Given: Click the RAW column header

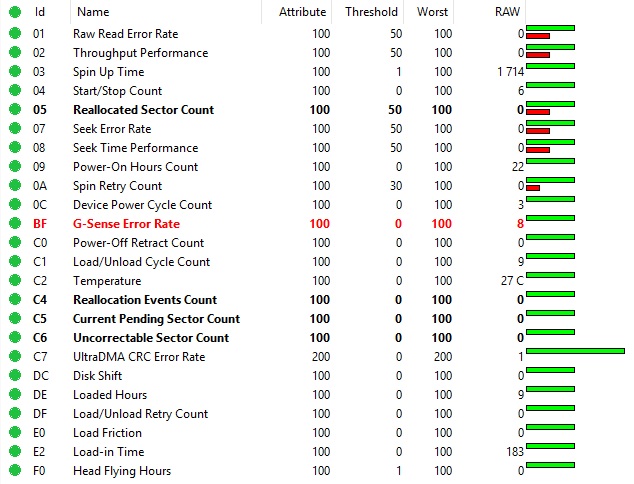Looking at the screenshot, I should click(x=508, y=12).
